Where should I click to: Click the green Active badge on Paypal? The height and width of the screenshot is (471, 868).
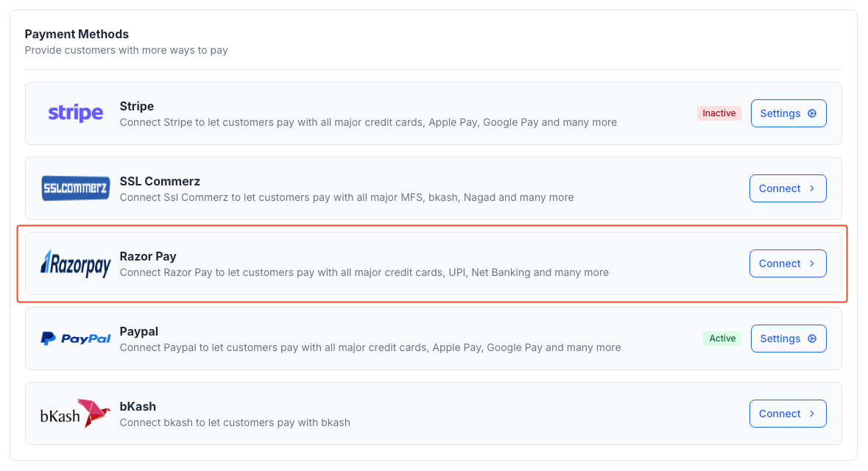(x=722, y=339)
